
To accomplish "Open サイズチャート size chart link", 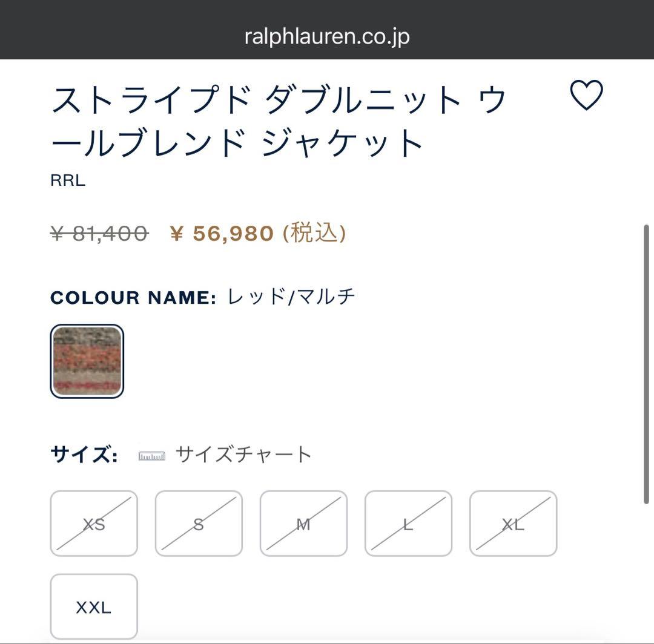I will (x=242, y=453).
